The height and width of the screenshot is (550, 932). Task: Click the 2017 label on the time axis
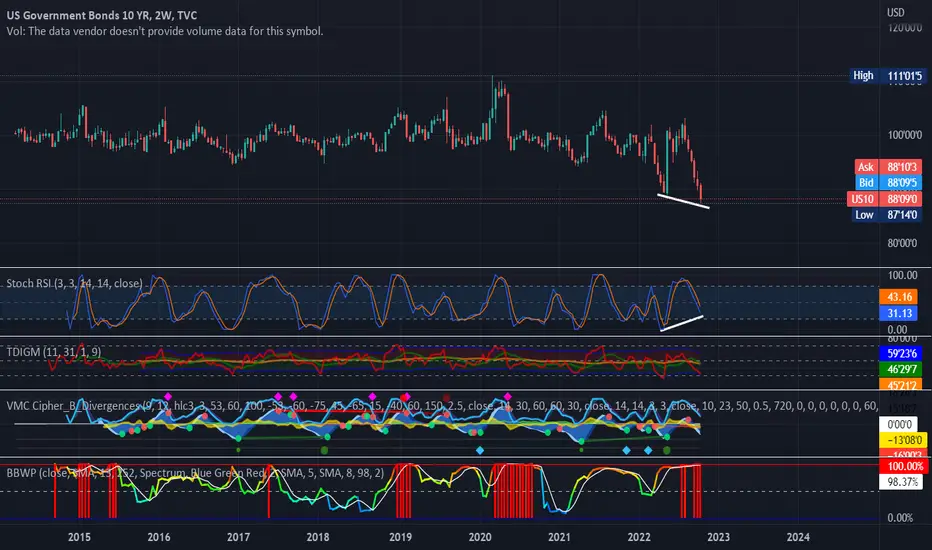238,537
